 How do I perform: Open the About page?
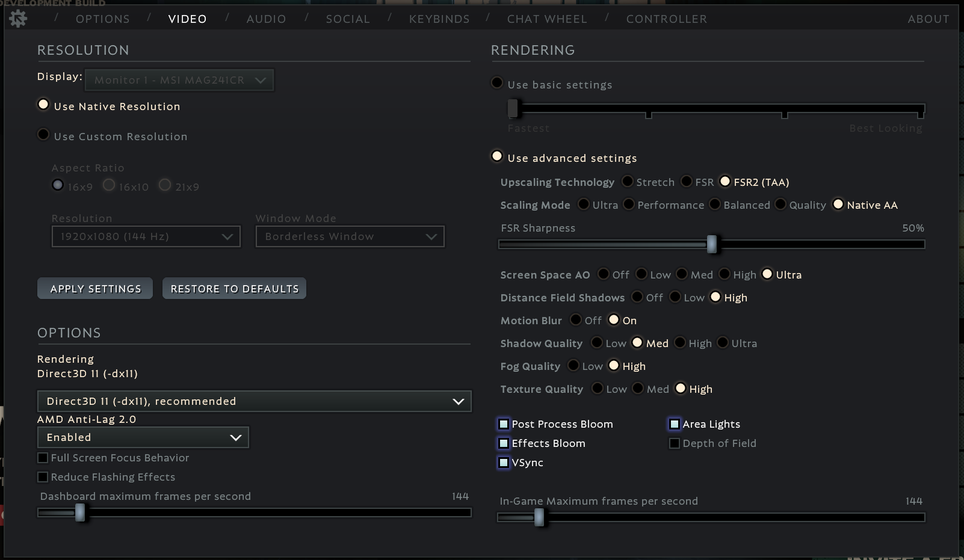point(928,19)
